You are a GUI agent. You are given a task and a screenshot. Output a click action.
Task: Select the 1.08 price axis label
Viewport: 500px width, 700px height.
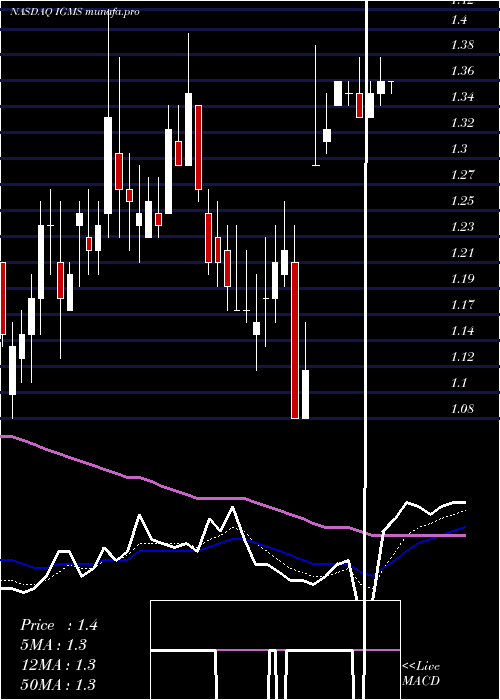[462, 409]
